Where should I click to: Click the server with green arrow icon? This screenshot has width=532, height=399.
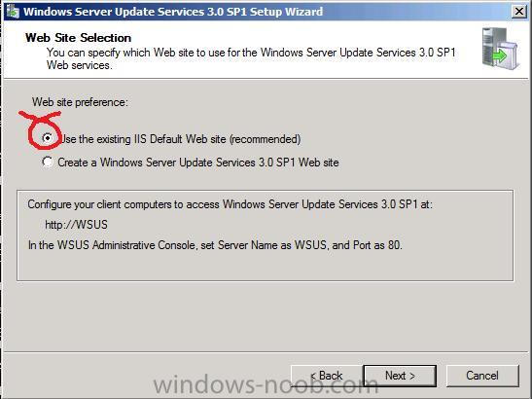(501, 49)
